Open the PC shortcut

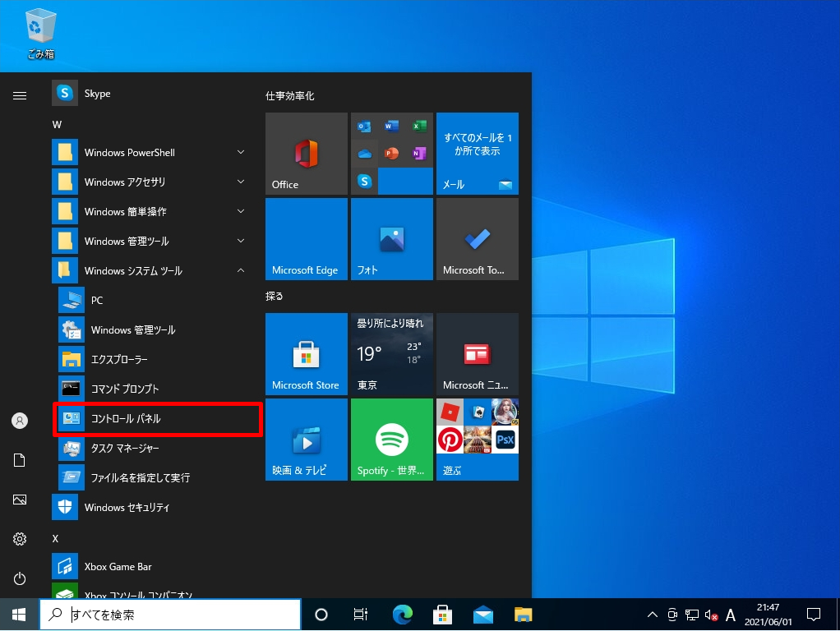point(155,301)
